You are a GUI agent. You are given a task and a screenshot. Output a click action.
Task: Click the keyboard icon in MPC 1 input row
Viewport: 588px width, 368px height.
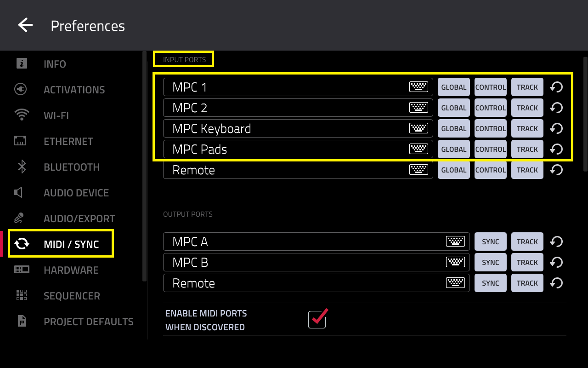(418, 87)
